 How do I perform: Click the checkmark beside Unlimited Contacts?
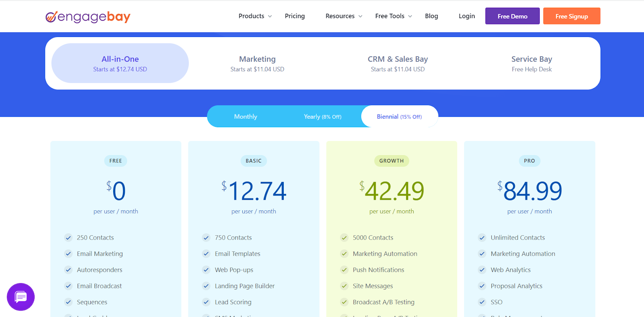482,238
